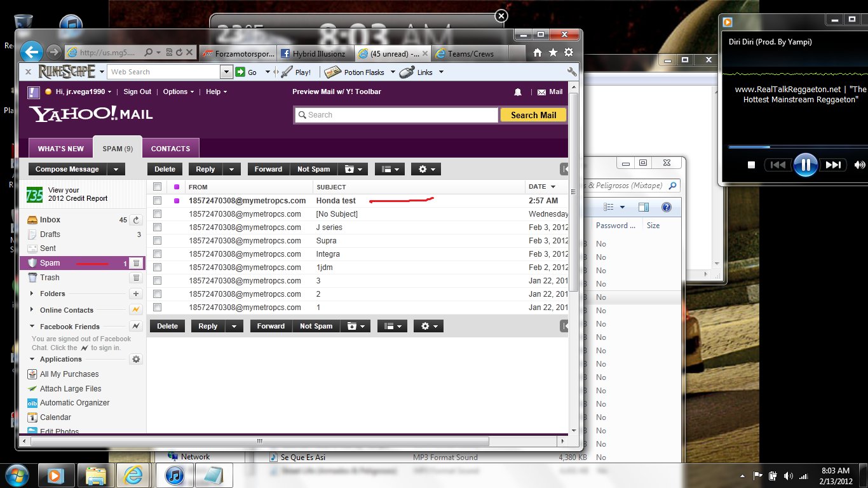
Task: Click the Yahoo notifications bell icon
Action: click(x=518, y=92)
